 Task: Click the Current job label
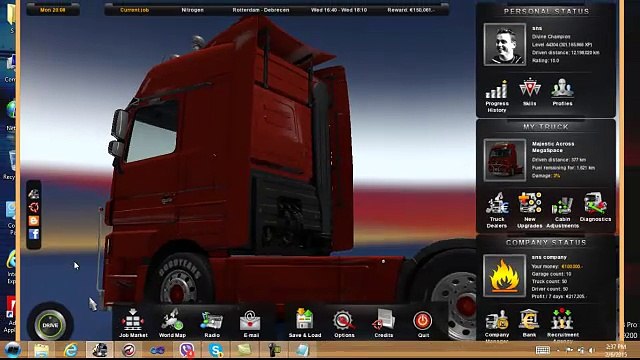tap(134, 10)
